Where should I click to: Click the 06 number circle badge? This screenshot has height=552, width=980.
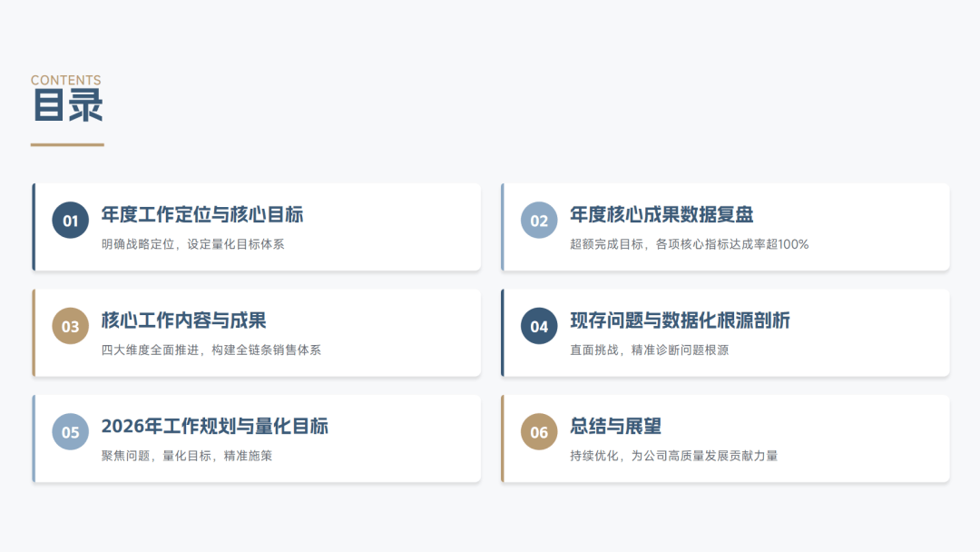(x=539, y=432)
